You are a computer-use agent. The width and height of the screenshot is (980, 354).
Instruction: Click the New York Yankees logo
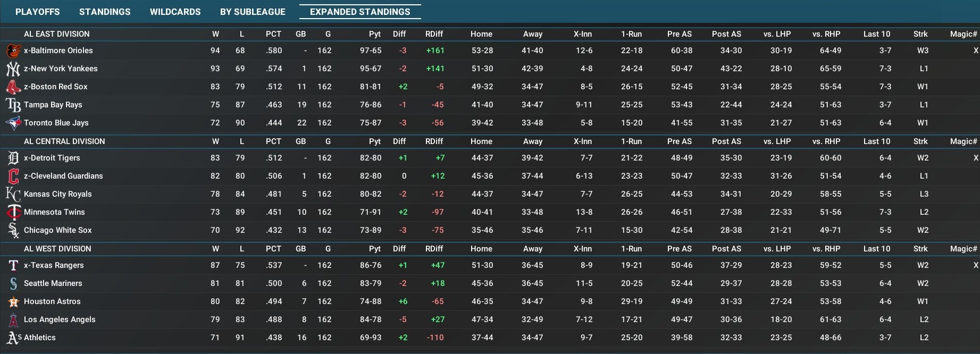point(13,69)
